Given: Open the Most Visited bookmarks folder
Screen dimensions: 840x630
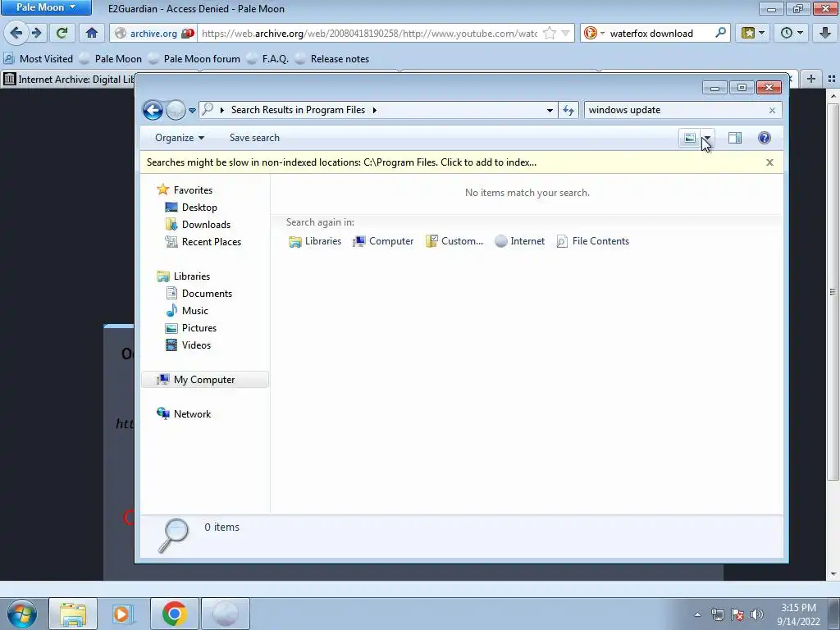Looking at the screenshot, I should pyautogui.click(x=39, y=59).
